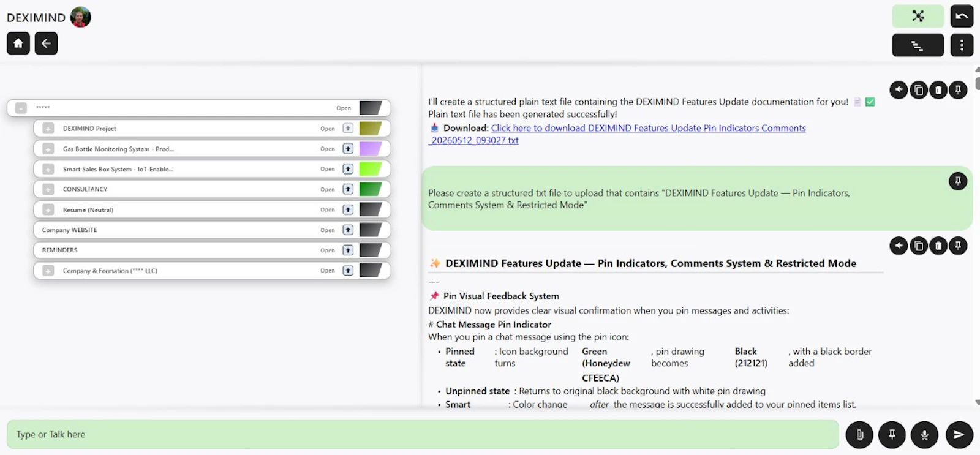
Task: Switch to the hierarchical list view
Action: [918, 45]
